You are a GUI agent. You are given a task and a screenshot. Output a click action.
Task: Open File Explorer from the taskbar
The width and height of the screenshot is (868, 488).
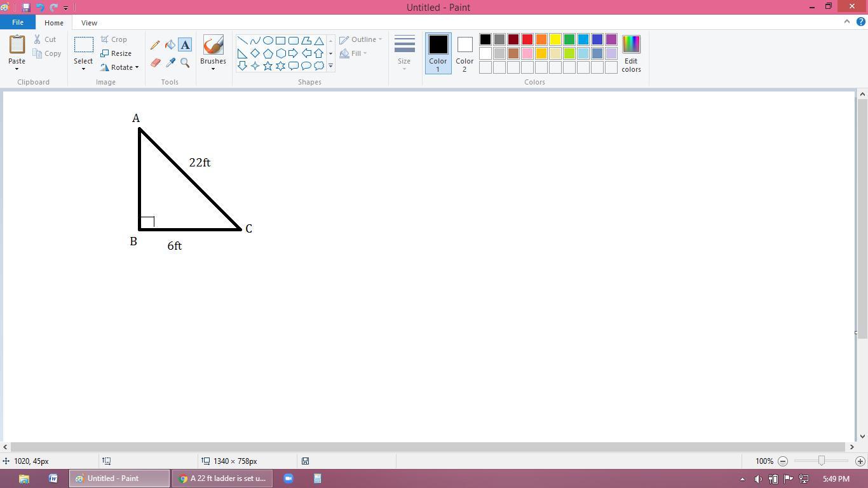point(24,478)
